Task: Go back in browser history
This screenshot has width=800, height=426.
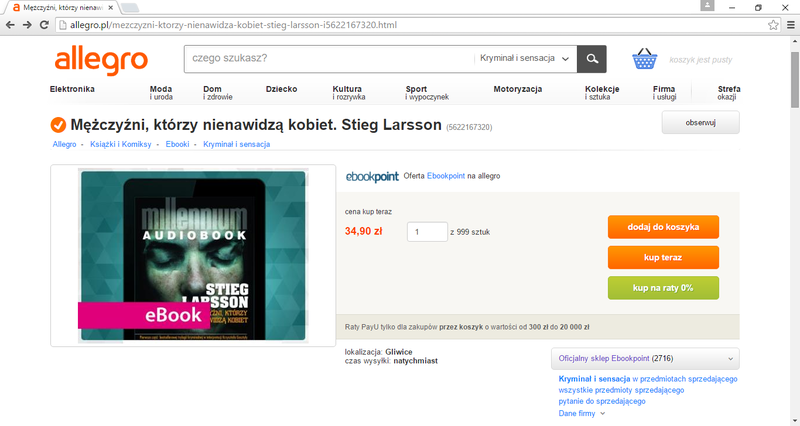Action: point(10,24)
